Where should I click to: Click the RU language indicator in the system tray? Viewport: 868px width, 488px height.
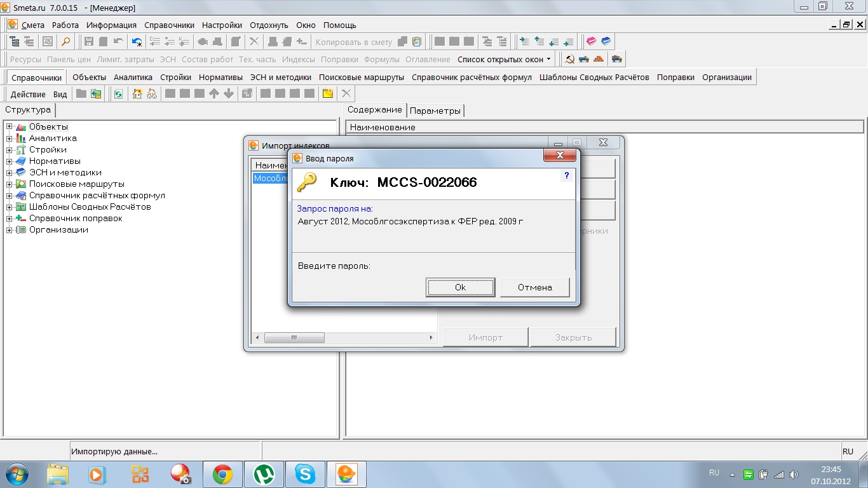714,473
